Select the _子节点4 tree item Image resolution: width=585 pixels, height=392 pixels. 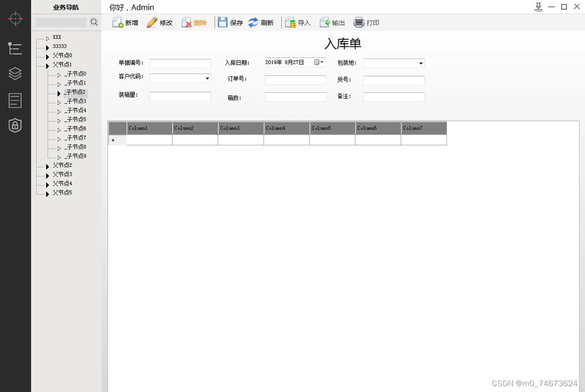tap(75, 110)
